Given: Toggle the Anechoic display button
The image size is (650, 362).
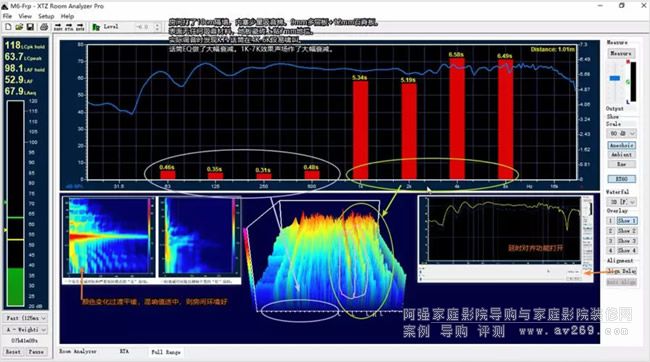Looking at the screenshot, I should point(621,145).
